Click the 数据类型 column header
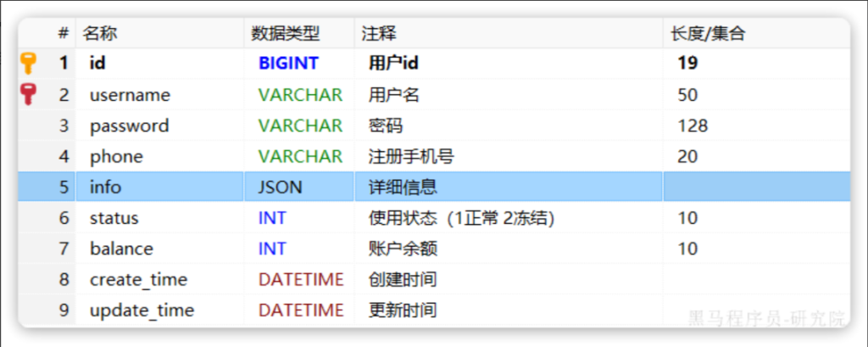Viewport: 868px width, 347px height. (x=286, y=33)
